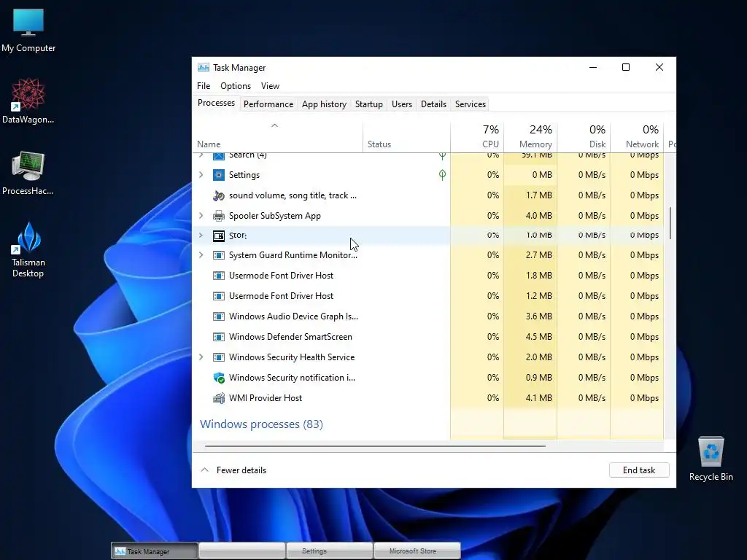Screen dimensions: 747x560
Task: Select the 1.2 MB Usermode Font Driver Host row
Action: point(427,296)
